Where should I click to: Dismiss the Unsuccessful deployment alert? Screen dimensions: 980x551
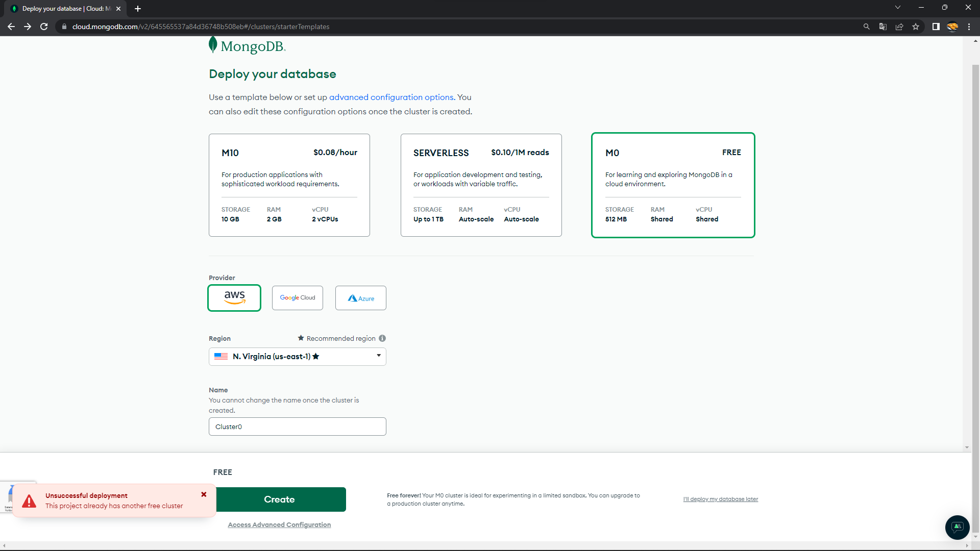[x=204, y=494]
